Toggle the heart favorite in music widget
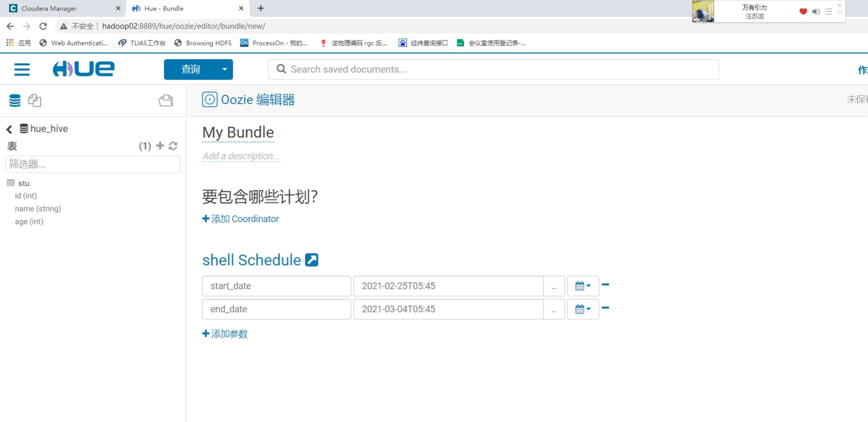 click(x=803, y=12)
